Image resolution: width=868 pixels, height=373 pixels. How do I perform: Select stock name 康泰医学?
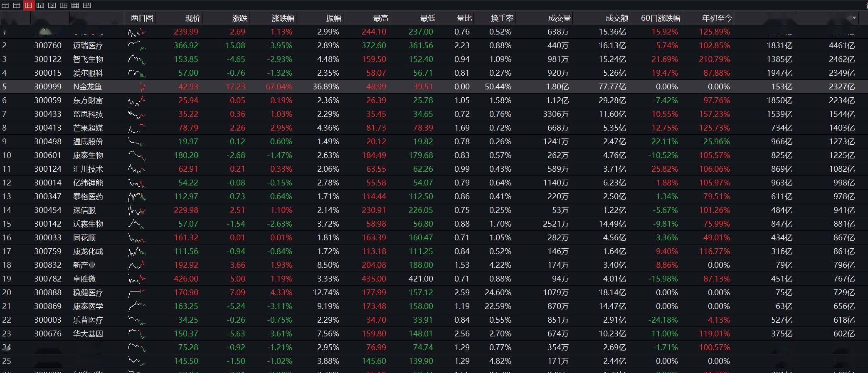click(88, 306)
